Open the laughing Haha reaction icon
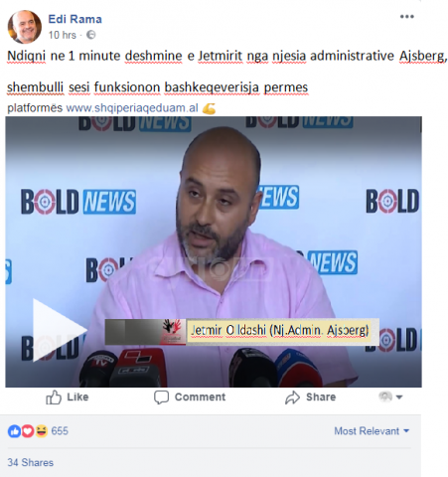This screenshot has width=448, height=477. click(x=42, y=431)
